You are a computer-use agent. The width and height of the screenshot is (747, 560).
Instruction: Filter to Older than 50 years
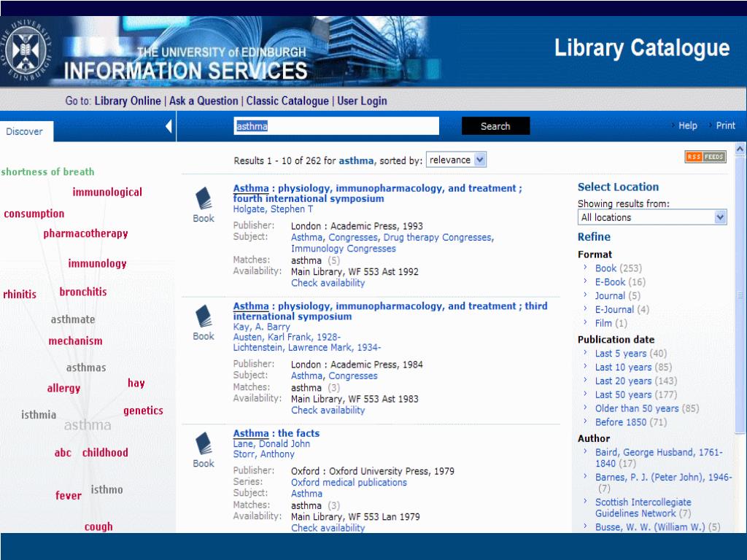click(x=647, y=408)
